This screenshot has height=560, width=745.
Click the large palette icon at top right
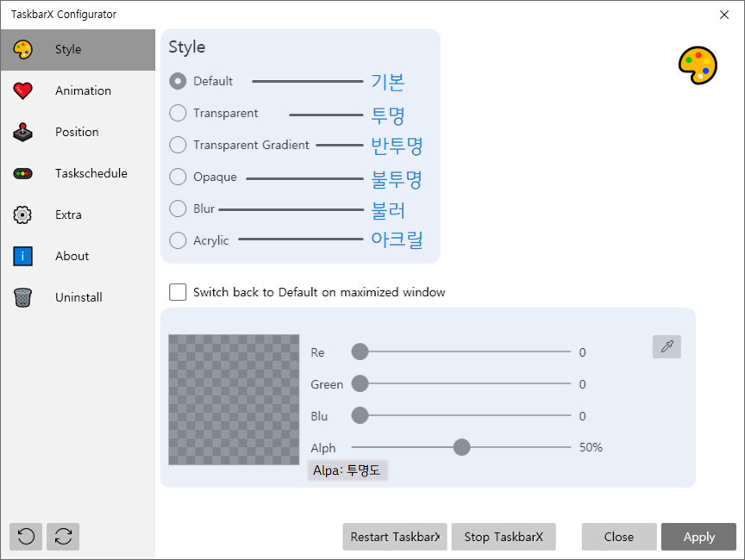pyautogui.click(x=698, y=65)
